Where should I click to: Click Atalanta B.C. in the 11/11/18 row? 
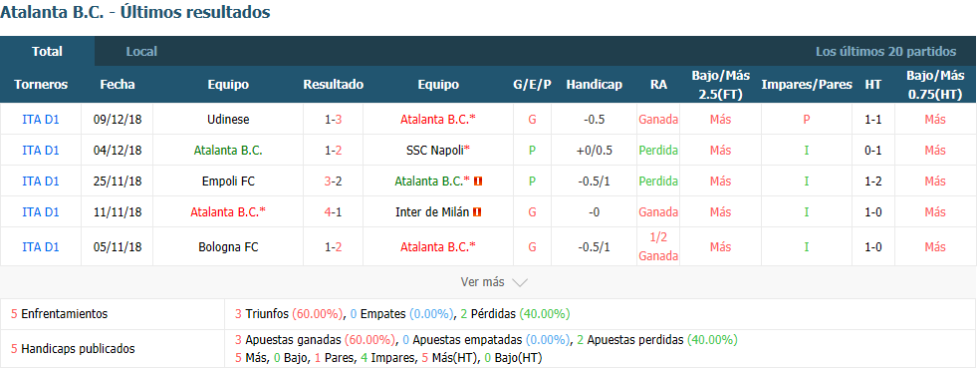click(228, 212)
